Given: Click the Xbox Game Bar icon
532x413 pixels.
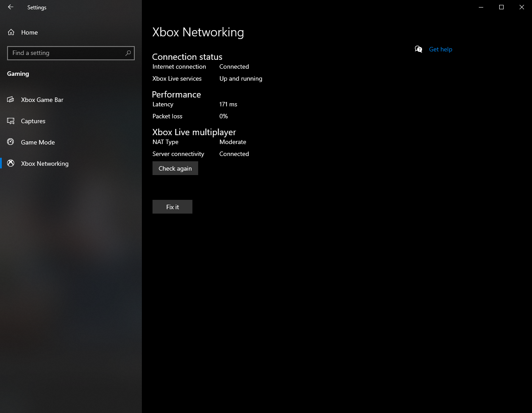Looking at the screenshot, I should (x=11, y=100).
